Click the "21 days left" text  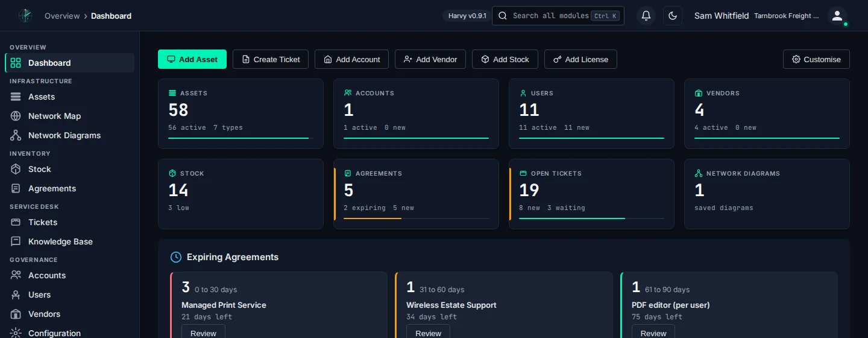[x=207, y=317]
